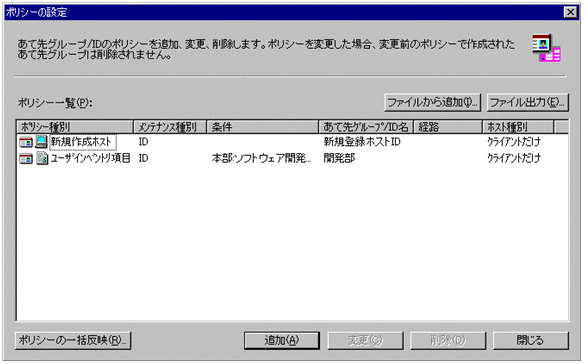Sort by 条件 column header
This screenshot has width=585, height=364.
pos(263,127)
